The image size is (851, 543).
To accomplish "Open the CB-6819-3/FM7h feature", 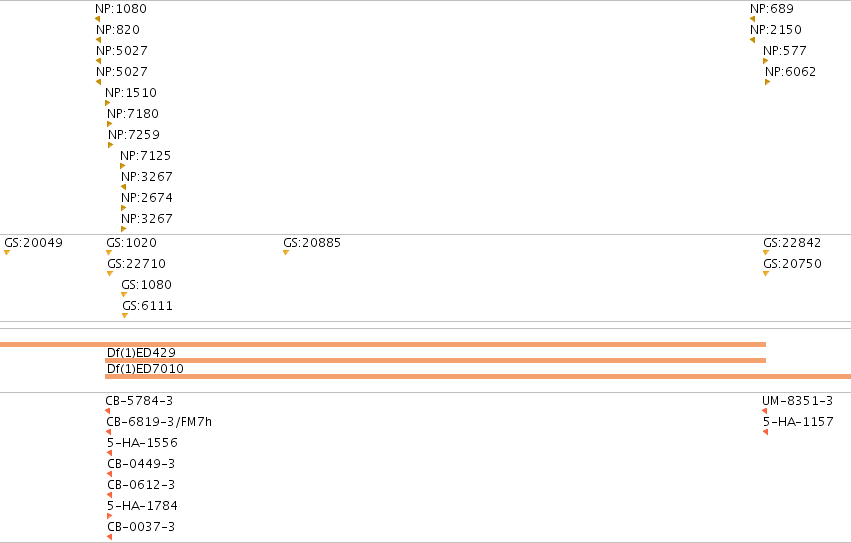I will click(x=159, y=422).
